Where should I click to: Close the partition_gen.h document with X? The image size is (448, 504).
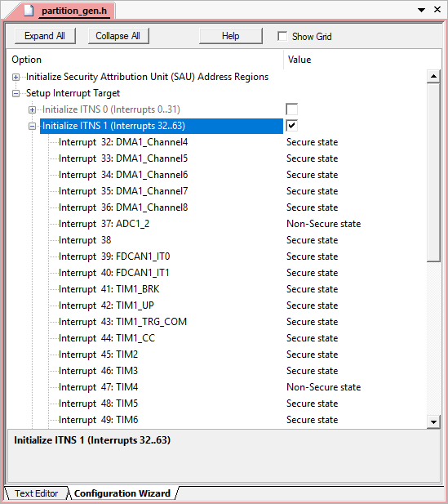click(x=437, y=10)
